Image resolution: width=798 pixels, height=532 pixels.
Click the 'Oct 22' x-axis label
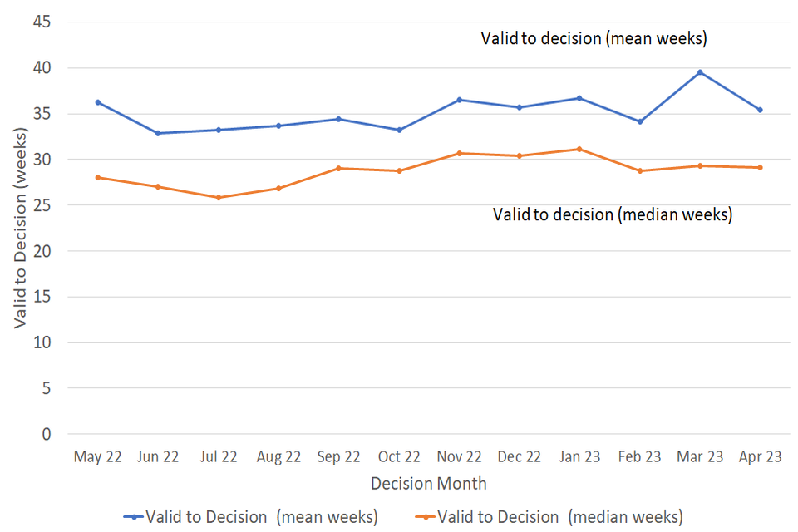399,457
